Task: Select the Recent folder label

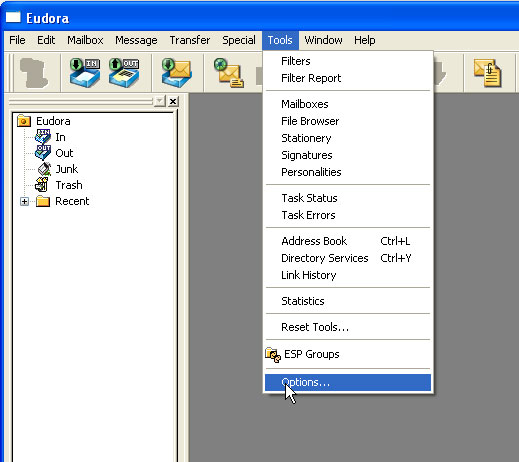Action: (72, 201)
